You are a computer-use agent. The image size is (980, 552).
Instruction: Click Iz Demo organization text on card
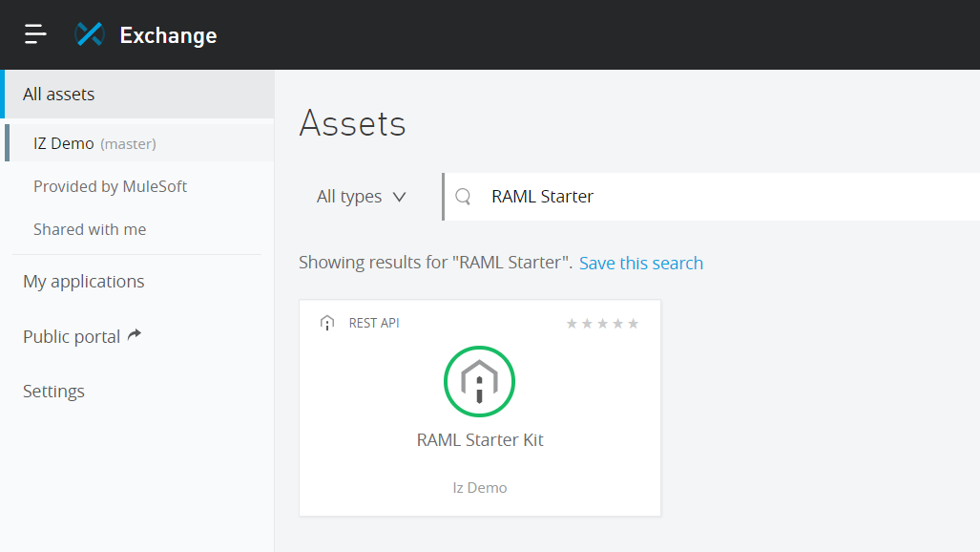[480, 488]
